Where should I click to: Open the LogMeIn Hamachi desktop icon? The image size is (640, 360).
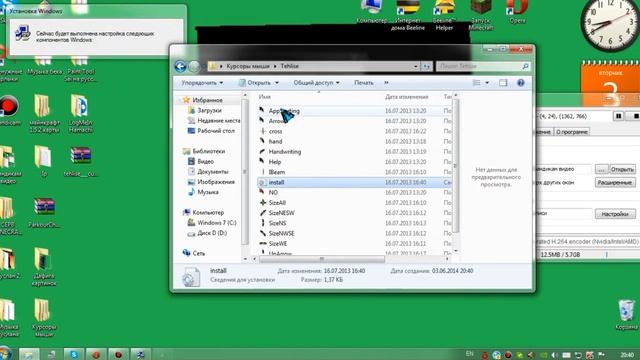[x=80, y=113]
